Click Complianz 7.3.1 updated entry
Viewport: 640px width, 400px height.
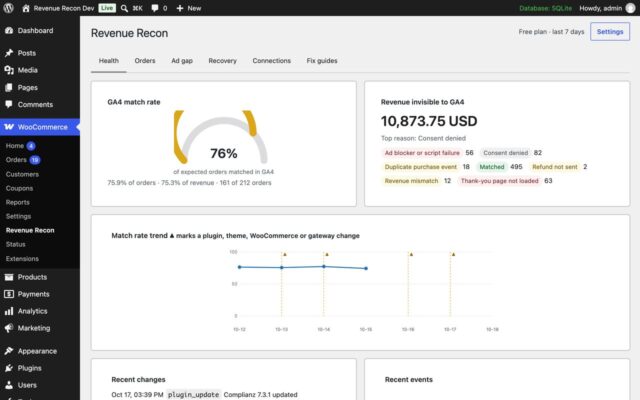pos(260,395)
